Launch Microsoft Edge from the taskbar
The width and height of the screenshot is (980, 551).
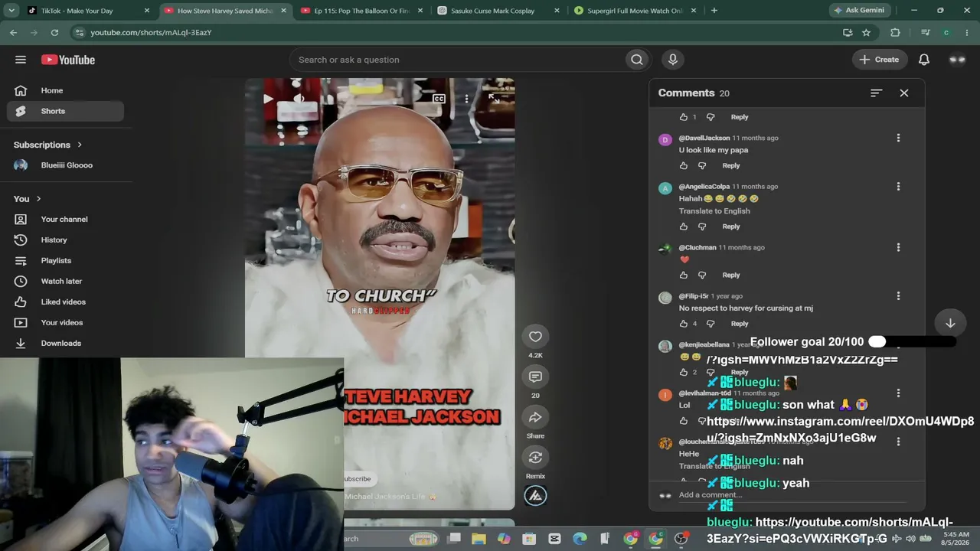point(580,539)
